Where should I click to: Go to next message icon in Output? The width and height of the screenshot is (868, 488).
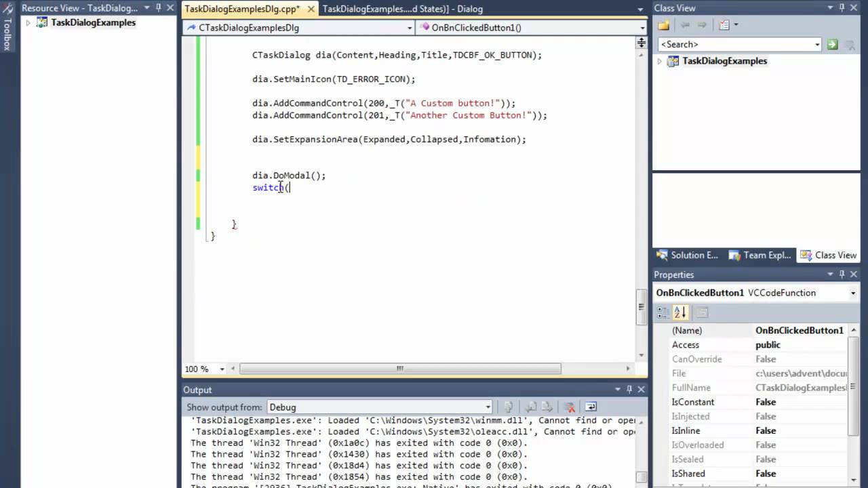click(x=547, y=407)
